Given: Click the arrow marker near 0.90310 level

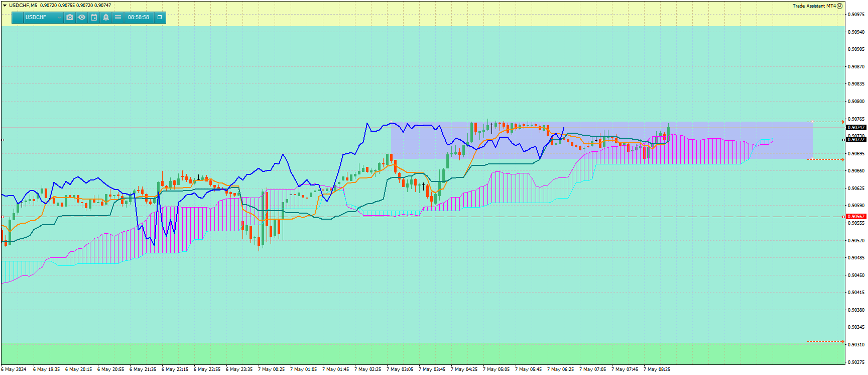Looking at the screenshot, I should point(843,341).
